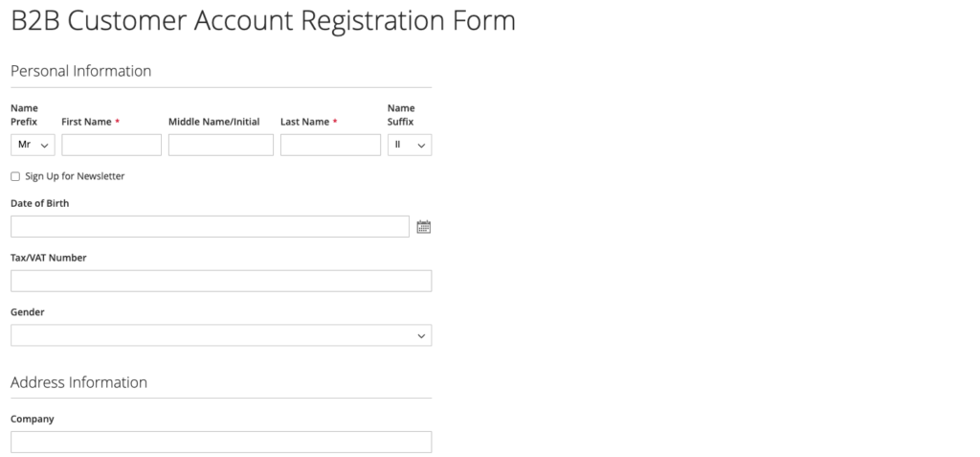Click the "First Name" field label
980x457 pixels.
coord(86,122)
